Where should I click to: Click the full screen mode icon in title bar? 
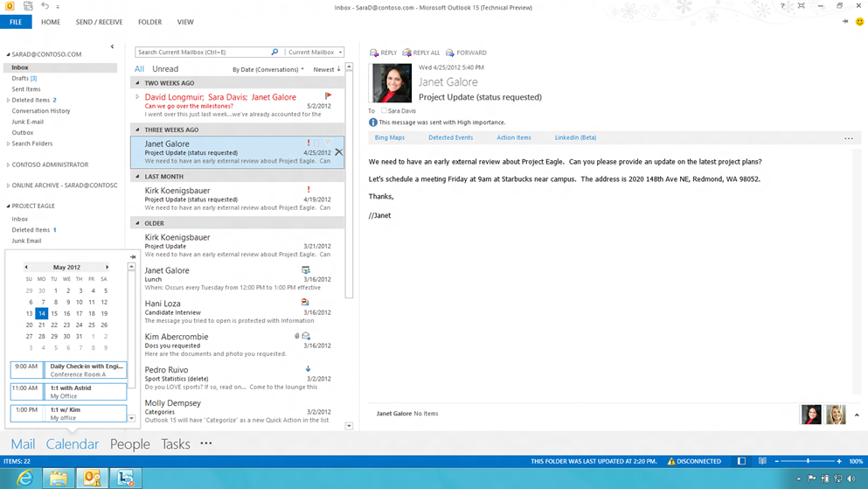tap(801, 6)
